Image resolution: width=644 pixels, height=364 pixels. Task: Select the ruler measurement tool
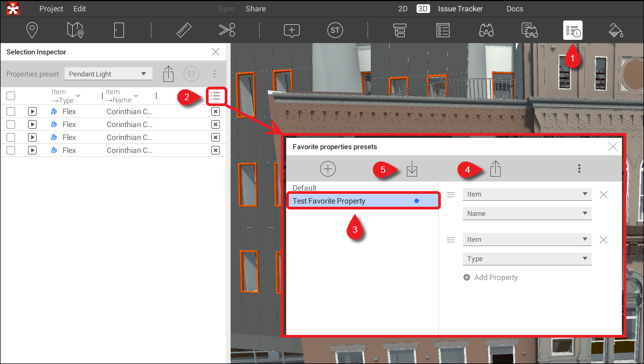tap(184, 30)
